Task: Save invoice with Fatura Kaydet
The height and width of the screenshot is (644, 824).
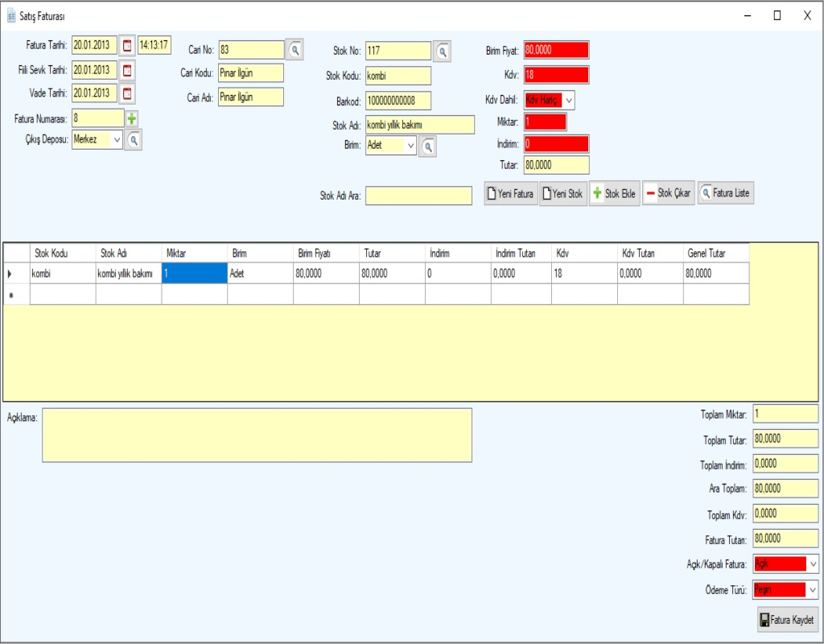Action: (787, 621)
